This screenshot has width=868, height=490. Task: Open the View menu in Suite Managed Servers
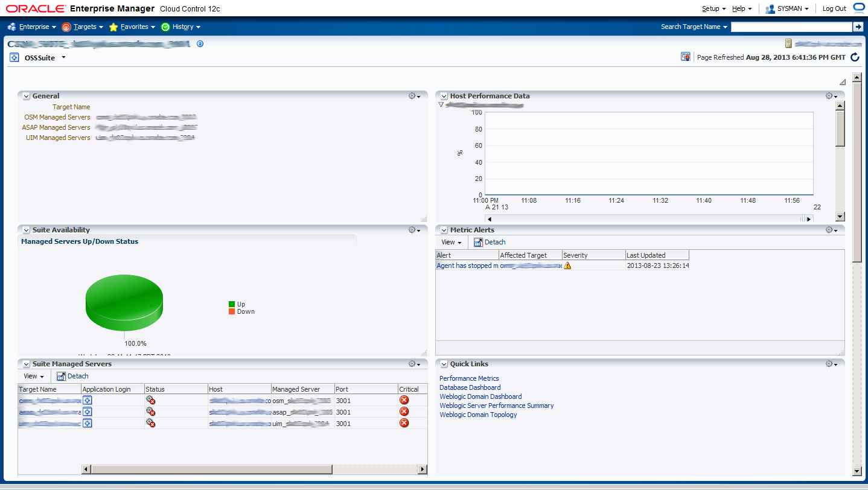[x=34, y=376]
